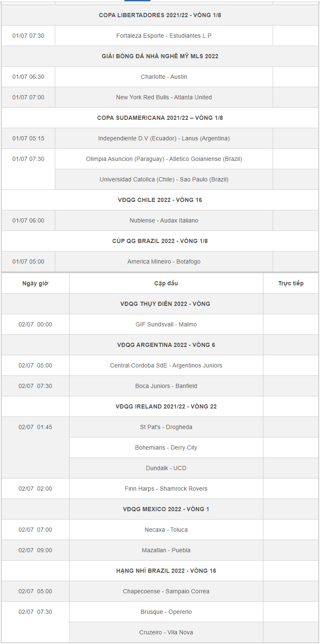Click the 'Cặp đấu' column header
This screenshot has height=644, width=320.
point(166,283)
